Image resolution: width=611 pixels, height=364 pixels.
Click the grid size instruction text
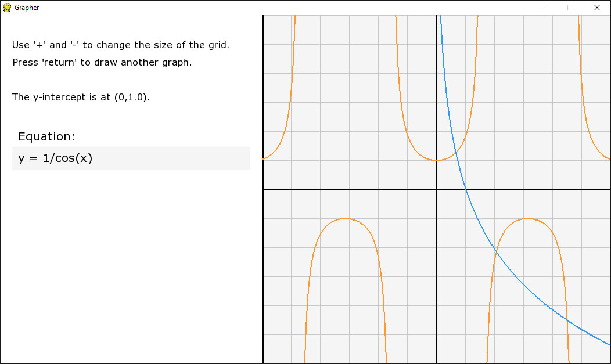pyautogui.click(x=121, y=45)
